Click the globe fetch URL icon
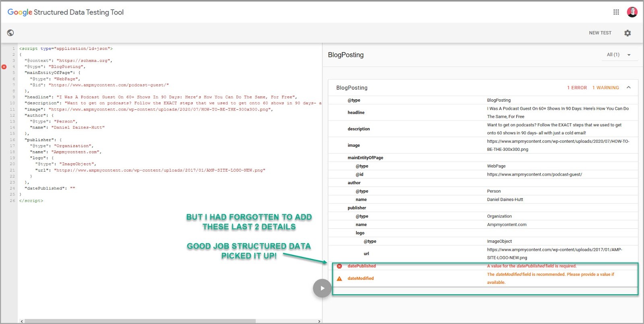Image resolution: width=644 pixels, height=324 pixels. 10,33
